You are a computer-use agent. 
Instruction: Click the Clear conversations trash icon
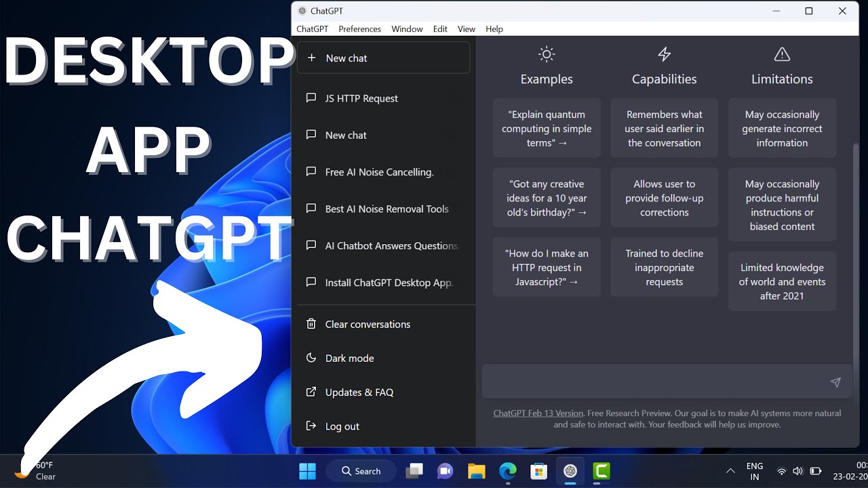pyautogui.click(x=311, y=324)
